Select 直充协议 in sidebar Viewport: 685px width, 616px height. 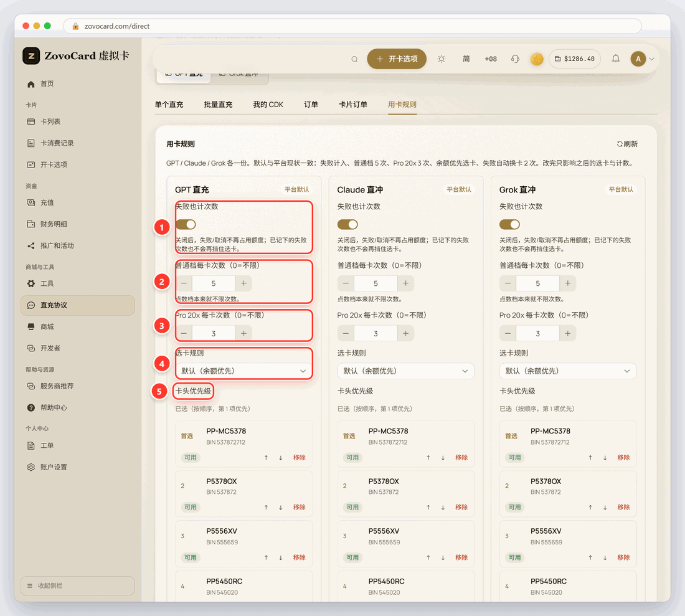coord(78,305)
